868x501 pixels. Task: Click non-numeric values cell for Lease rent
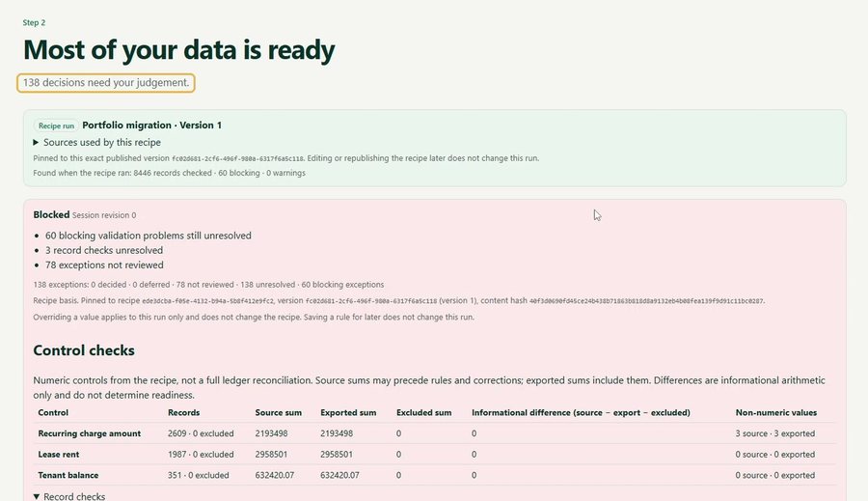[775, 455]
